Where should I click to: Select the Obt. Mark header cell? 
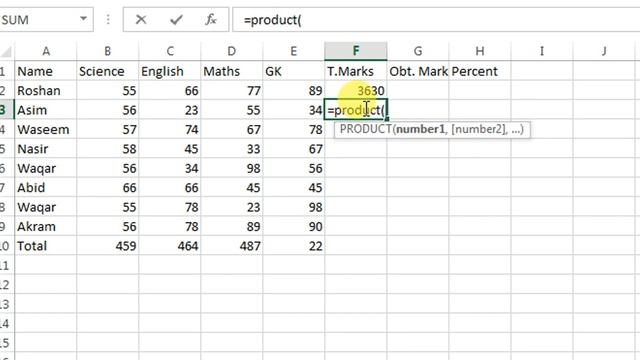click(x=418, y=71)
